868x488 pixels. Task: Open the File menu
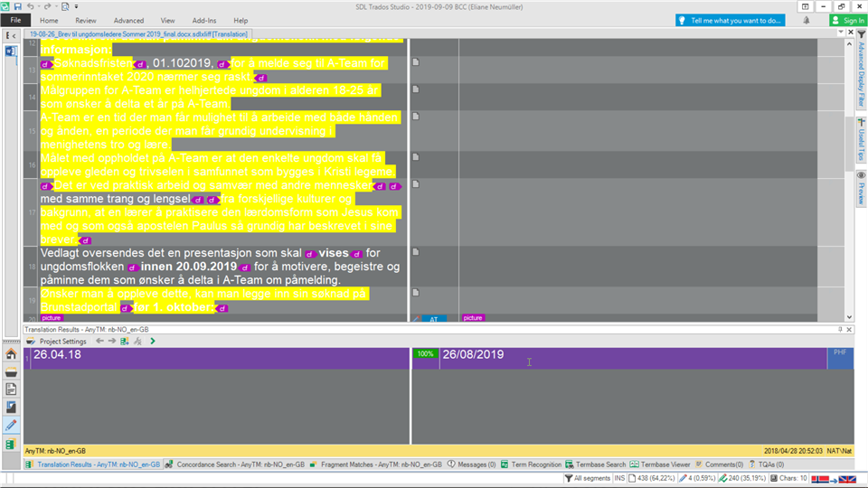tap(15, 21)
